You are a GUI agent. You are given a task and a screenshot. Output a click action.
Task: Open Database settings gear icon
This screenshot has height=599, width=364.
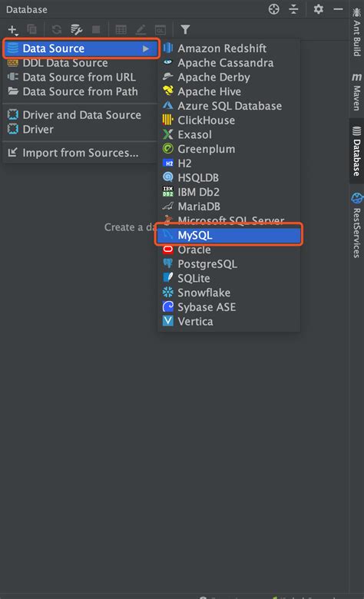tap(318, 8)
